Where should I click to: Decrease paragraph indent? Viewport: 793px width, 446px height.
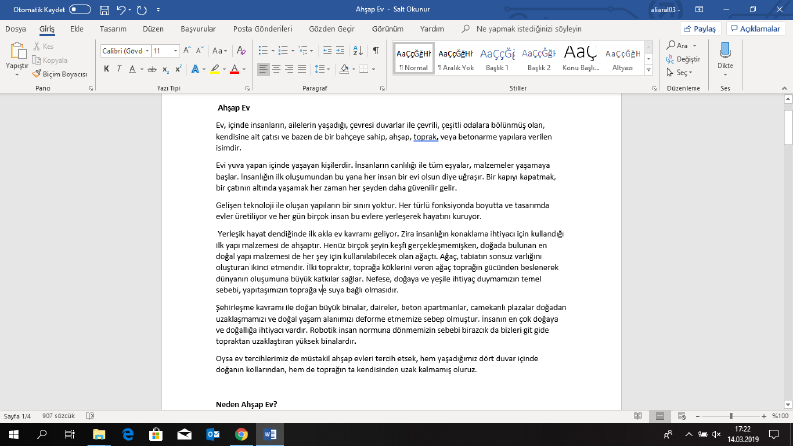[x=327, y=51]
